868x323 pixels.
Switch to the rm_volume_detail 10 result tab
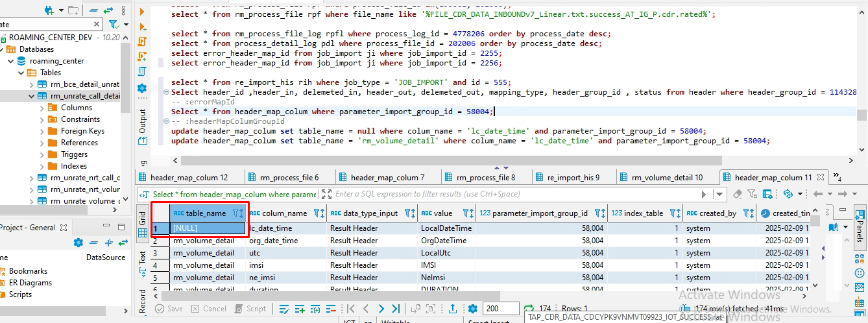point(666,177)
